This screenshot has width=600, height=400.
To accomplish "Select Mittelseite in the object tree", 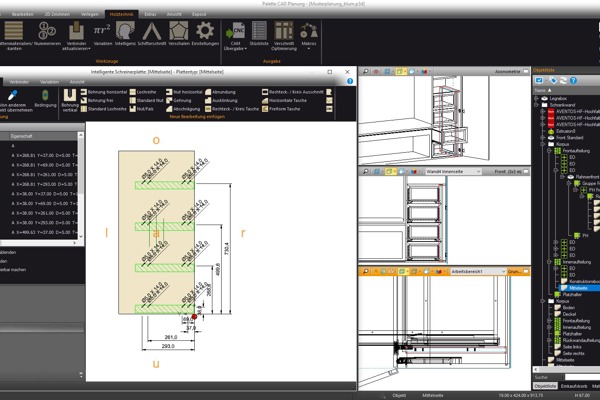I will (571, 287).
